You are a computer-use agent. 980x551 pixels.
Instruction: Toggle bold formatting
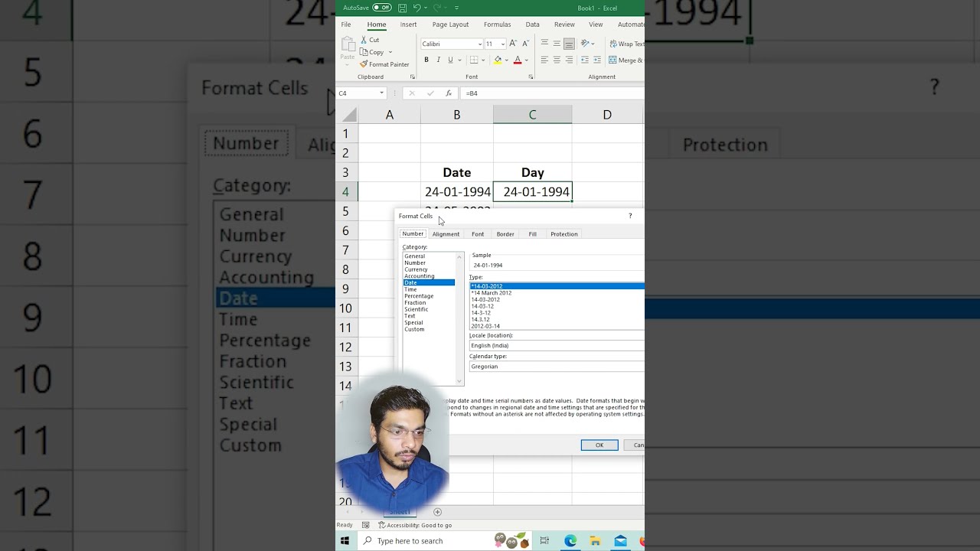click(426, 60)
